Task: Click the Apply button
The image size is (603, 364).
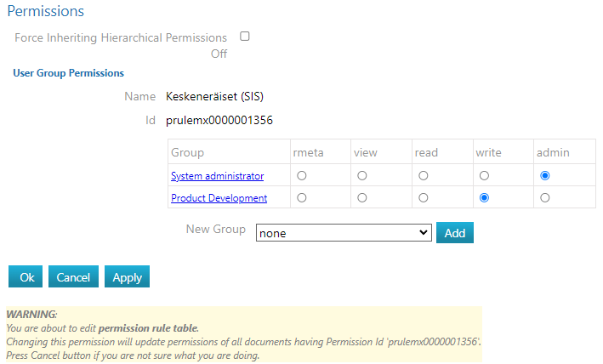Action: point(127,277)
